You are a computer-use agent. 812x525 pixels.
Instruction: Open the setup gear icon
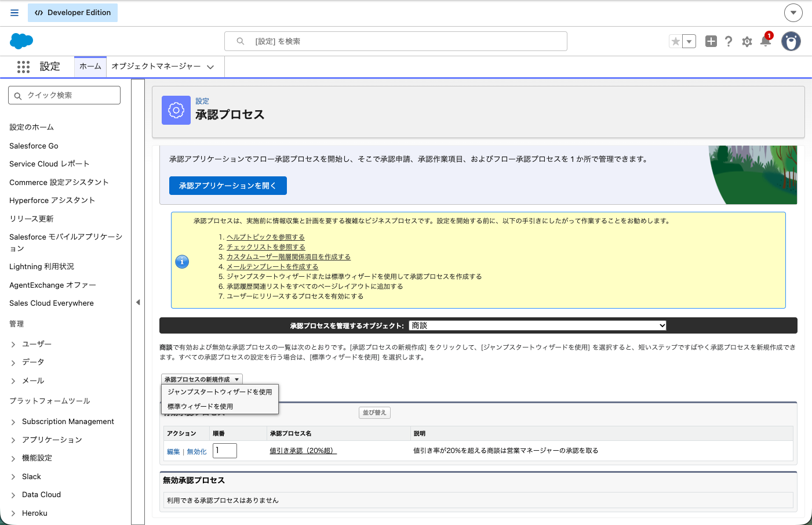click(x=747, y=42)
